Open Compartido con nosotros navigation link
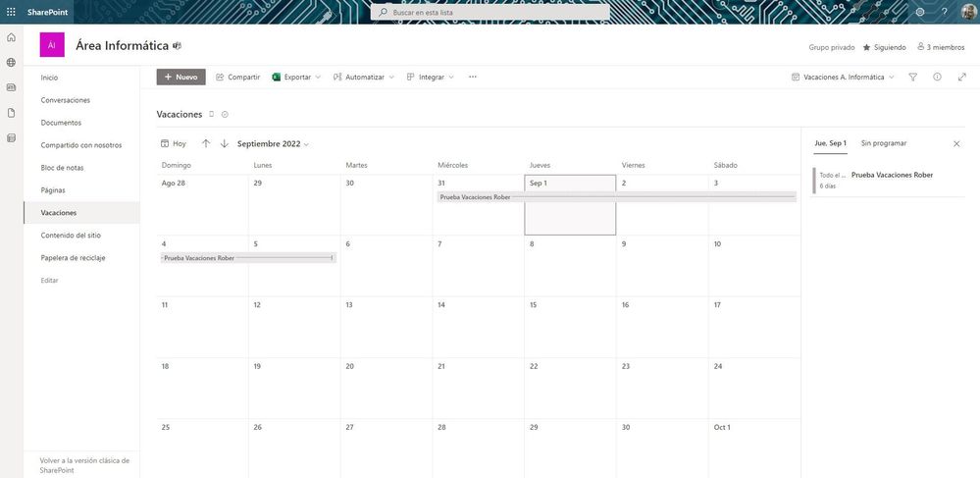Viewport: 980px width, 478px height. [81, 145]
